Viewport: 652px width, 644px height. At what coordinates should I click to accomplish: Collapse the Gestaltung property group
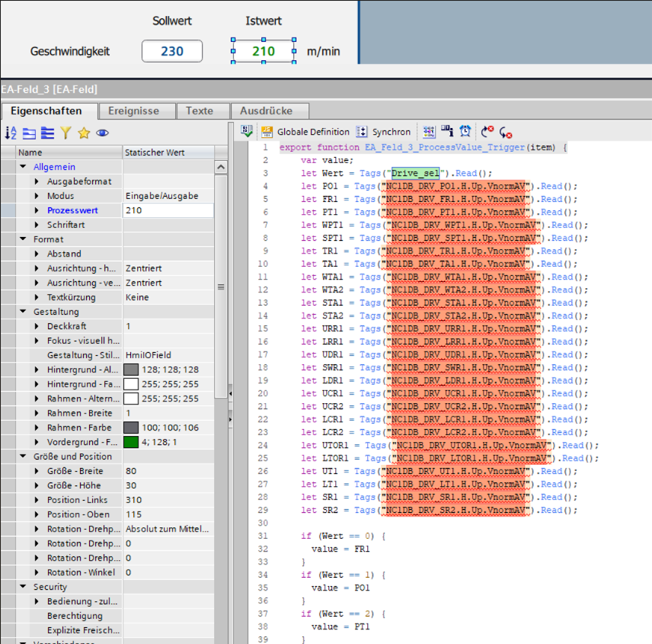coord(24,312)
